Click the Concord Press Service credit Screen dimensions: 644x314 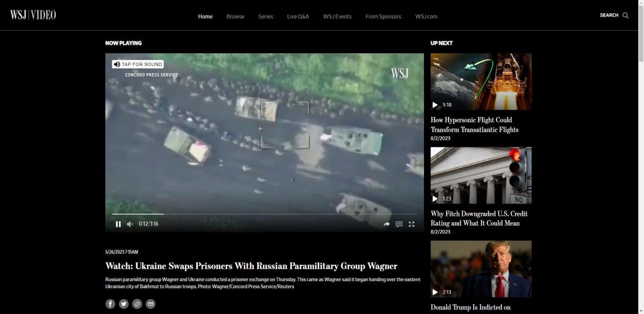point(152,75)
